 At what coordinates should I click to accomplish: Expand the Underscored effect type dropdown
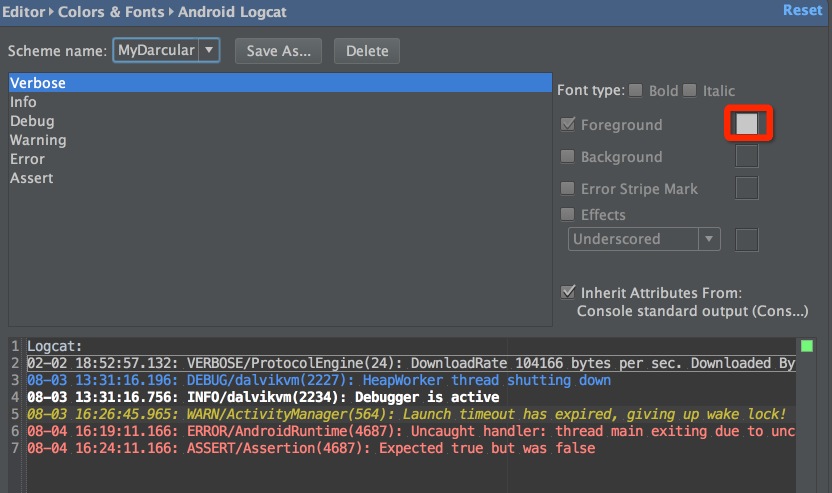pos(709,239)
